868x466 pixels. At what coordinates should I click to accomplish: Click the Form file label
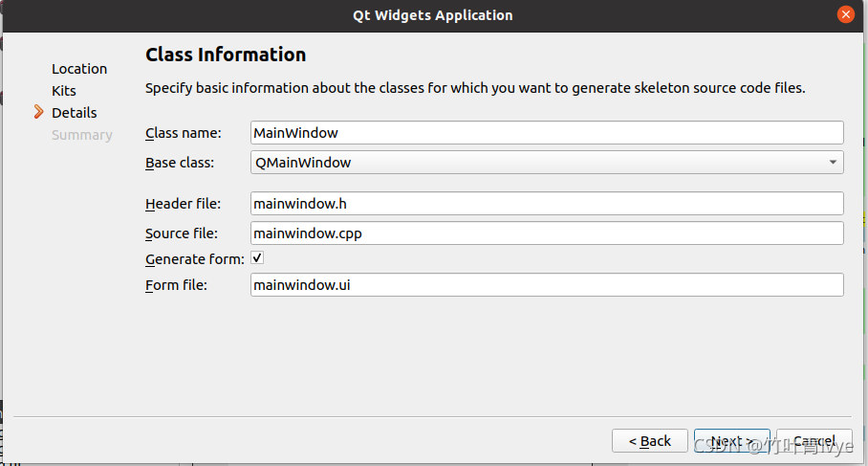(176, 285)
